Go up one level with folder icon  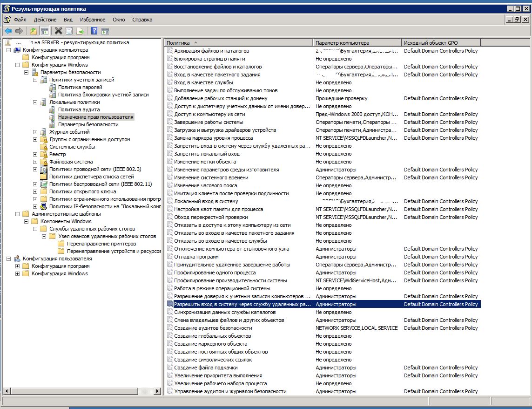[x=34, y=31]
